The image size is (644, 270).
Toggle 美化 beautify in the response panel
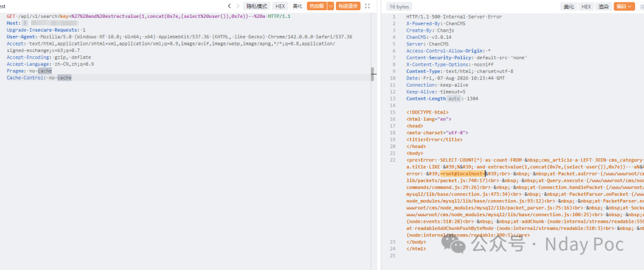(568, 7)
